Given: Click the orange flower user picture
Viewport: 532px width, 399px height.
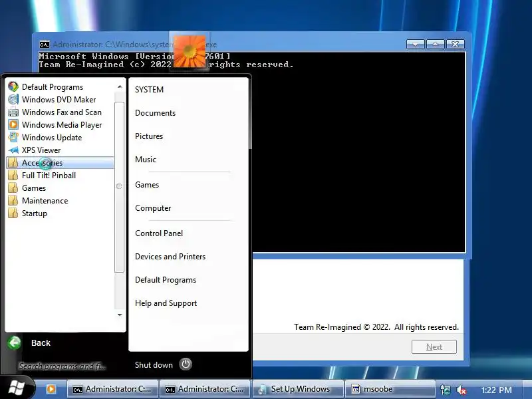Looking at the screenshot, I should click(190, 51).
